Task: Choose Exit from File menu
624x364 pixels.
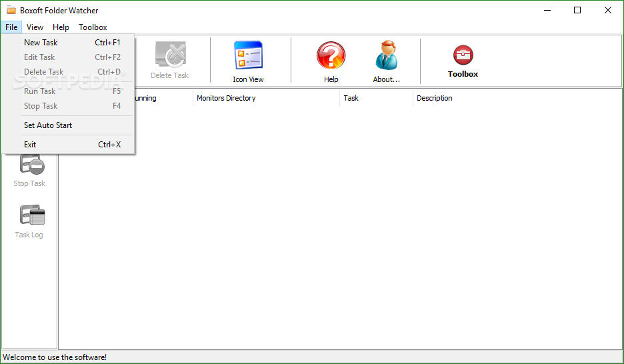Action: tap(68, 145)
